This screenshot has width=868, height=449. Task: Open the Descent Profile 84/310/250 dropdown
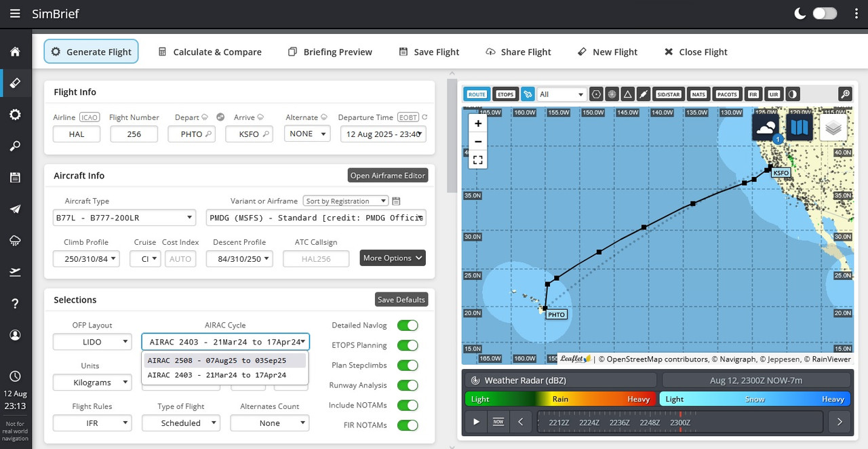239,258
